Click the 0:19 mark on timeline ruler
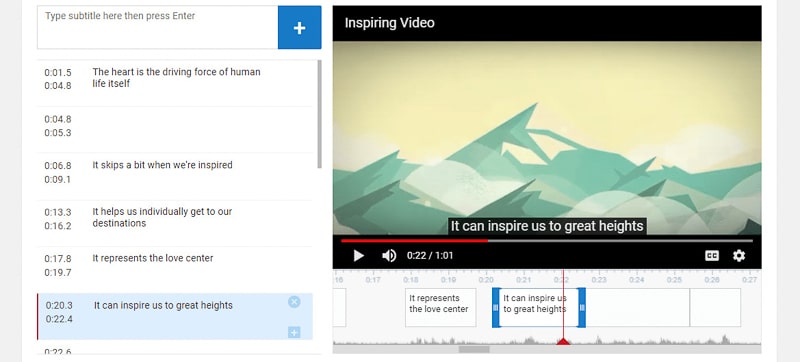Viewport: 800px width, 362px height. [448, 280]
